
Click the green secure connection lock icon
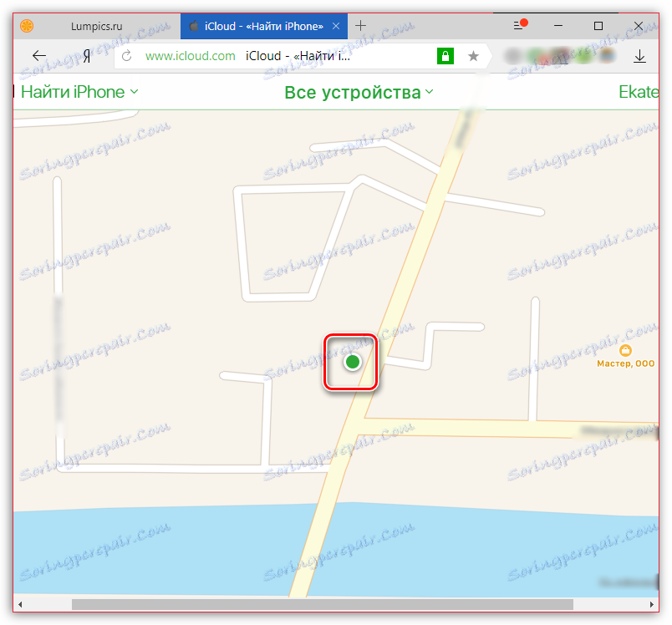(445, 56)
